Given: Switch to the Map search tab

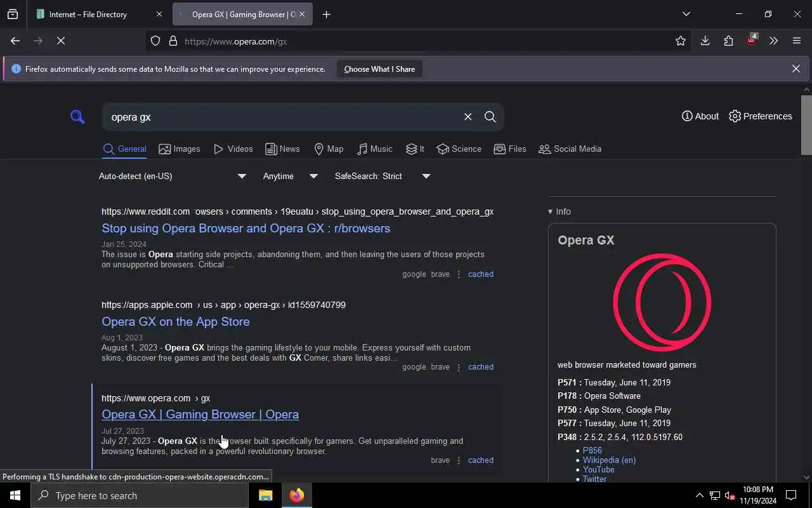Looking at the screenshot, I should [x=329, y=149].
